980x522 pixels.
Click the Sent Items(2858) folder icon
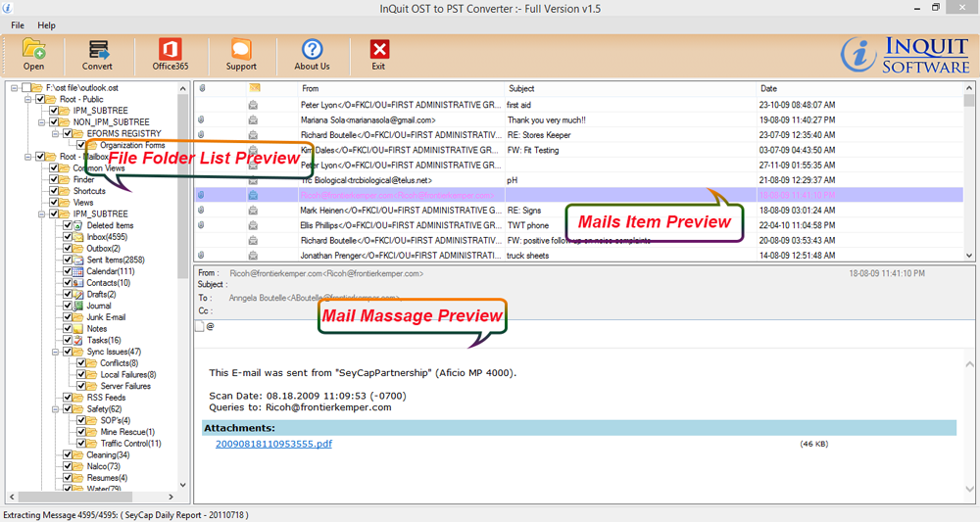(x=78, y=260)
